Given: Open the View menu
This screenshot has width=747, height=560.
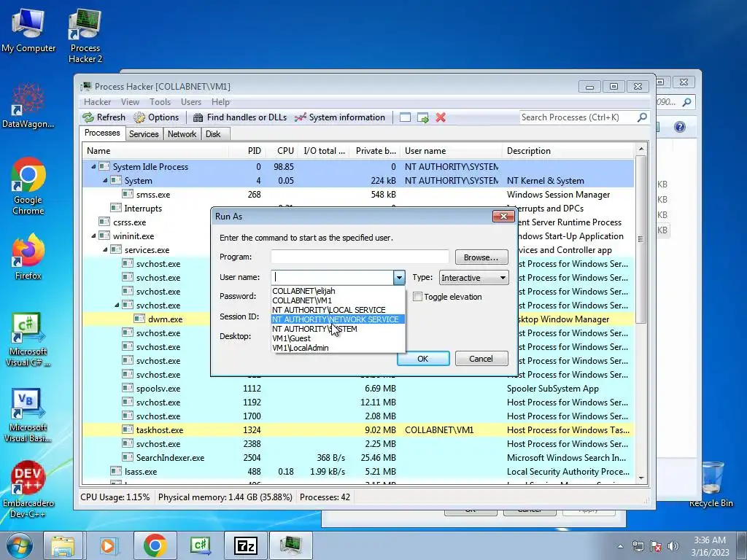Looking at the screenshot, I should [130, 102].
